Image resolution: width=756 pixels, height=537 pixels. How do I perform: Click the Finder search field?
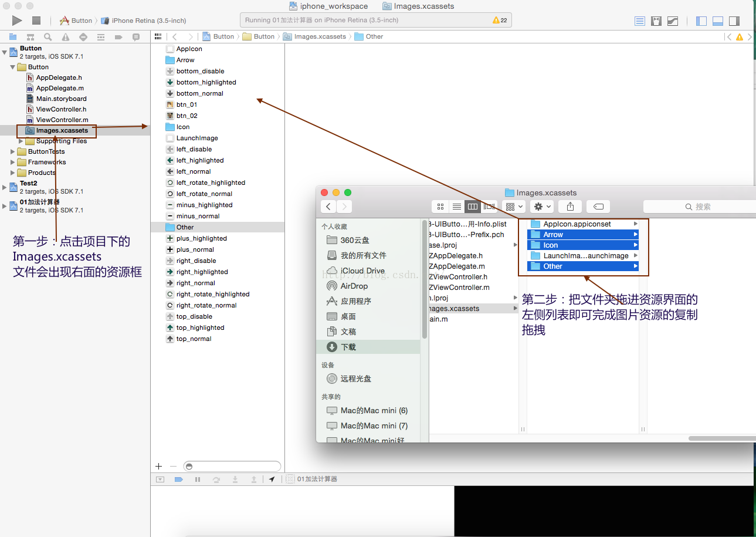point(699,207)
